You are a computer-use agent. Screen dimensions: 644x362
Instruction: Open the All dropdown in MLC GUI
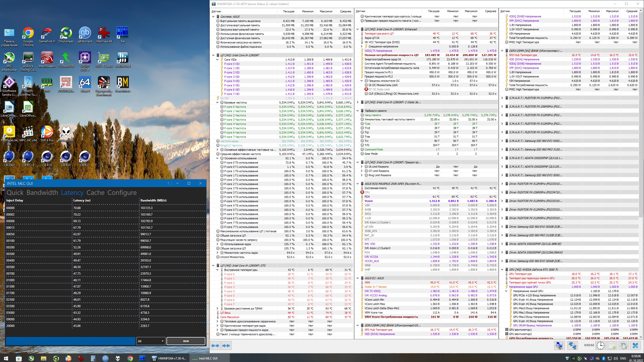tap(151, 341)
